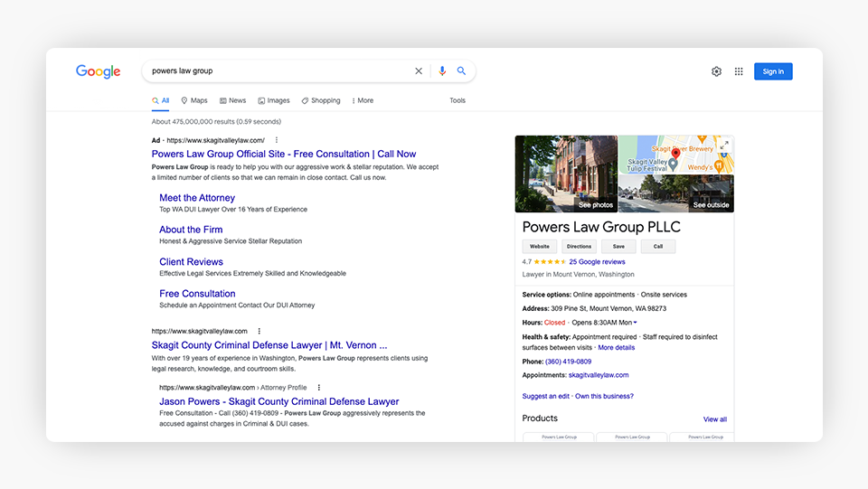Focus the search box with query text
This screenshot has width=868, height=489.
tap(276, 71)
